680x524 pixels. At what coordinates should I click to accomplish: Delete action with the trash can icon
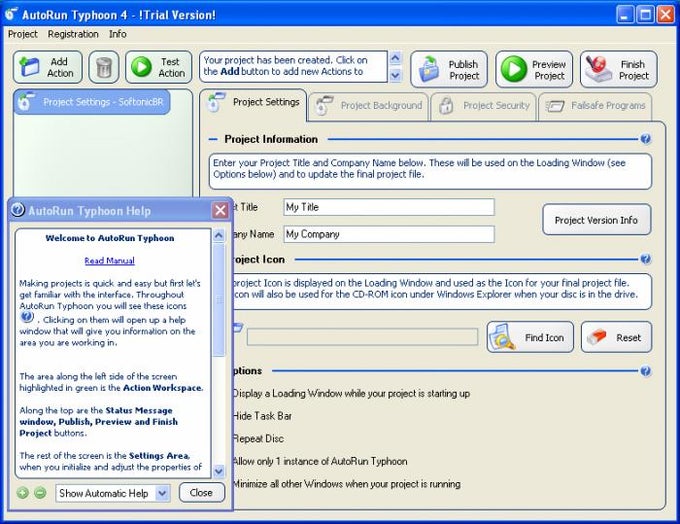pos(104,67)
